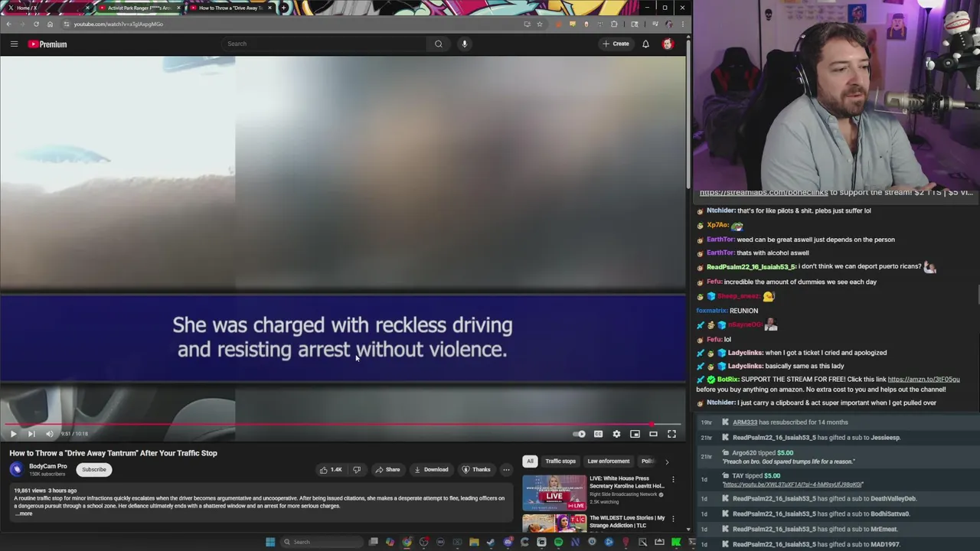The height and width of the screenshot is (551, 980).
Task: Open more actions ellipsis under video
Action: pyautogui.click(x=506, y=470)
